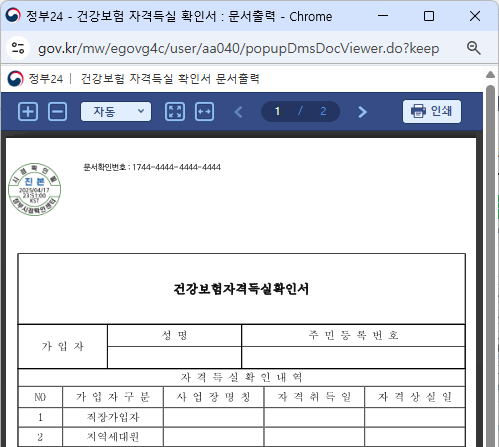Click the 정부24 logo in page header
499x447 pixels.
pyautogui.click(x=35, y=79)
